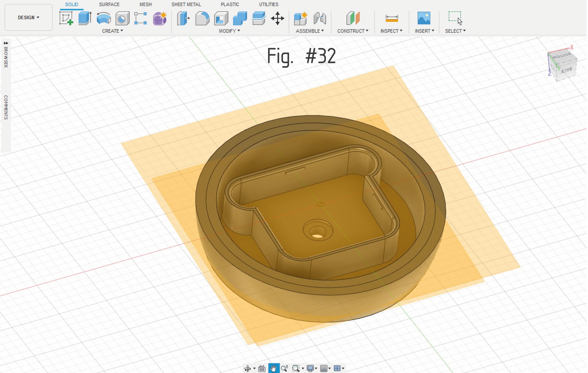
Task: Select the Revolve tool
Action: coord(103,18)
